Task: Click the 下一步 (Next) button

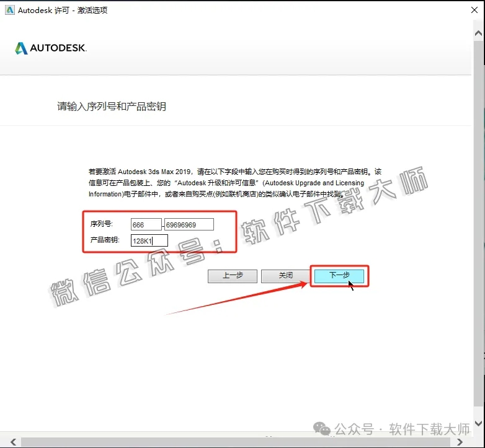Action: (339, 276)
